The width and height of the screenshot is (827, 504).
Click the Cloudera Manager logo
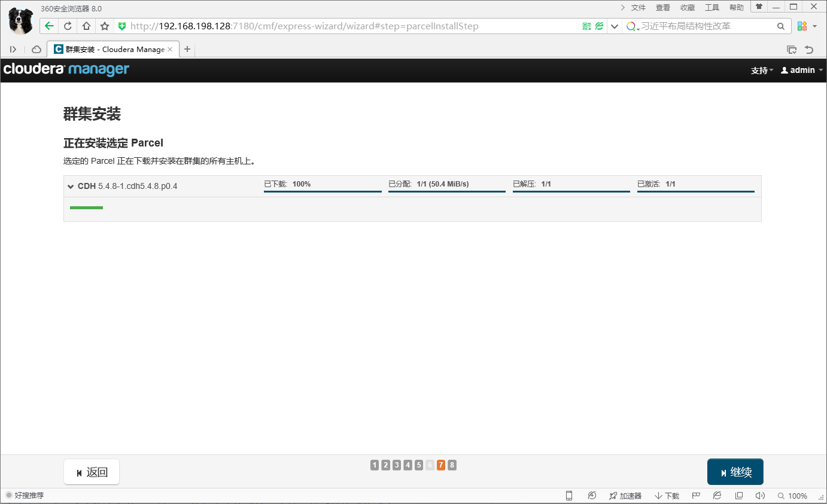(x=66, y=69)
